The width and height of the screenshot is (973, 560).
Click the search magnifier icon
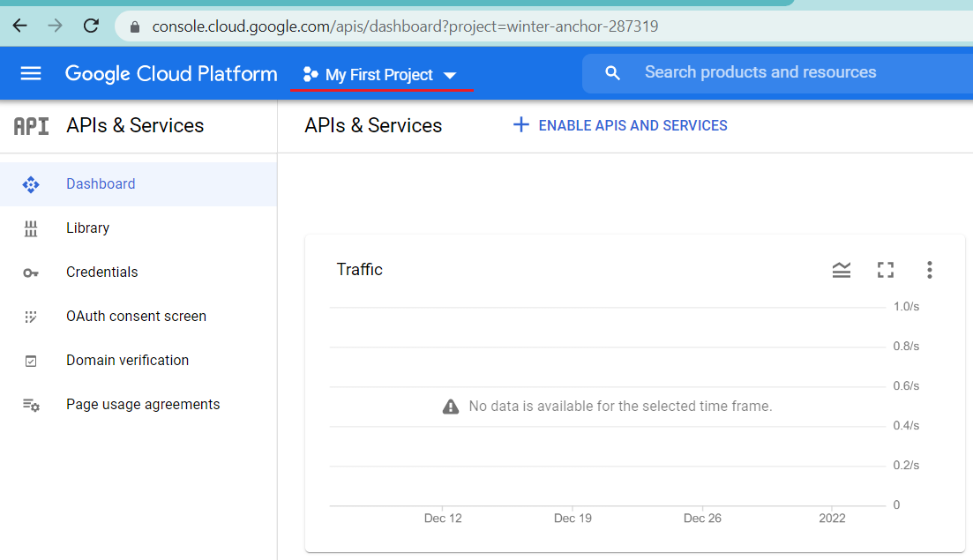pyautogui.click(x=612, y=72)
